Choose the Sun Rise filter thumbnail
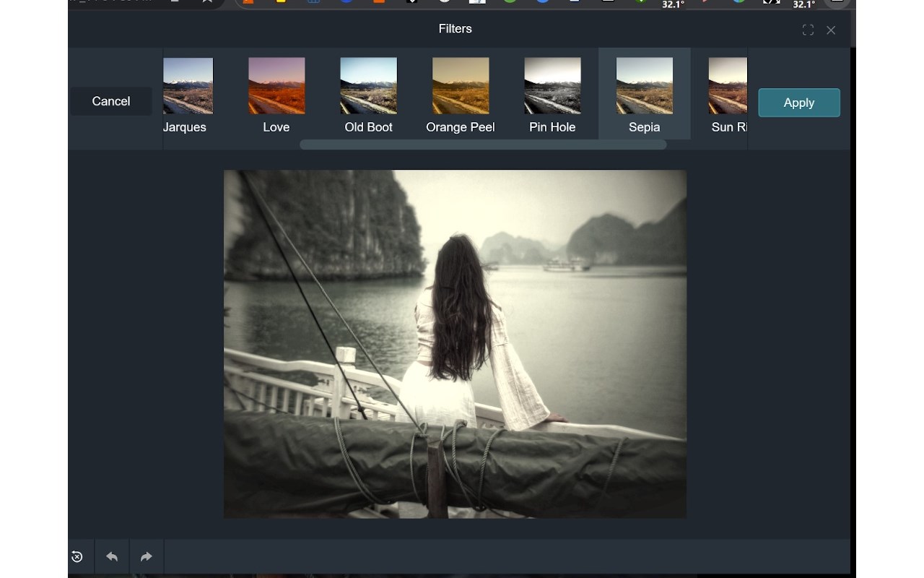 click(x=728, y=86)
